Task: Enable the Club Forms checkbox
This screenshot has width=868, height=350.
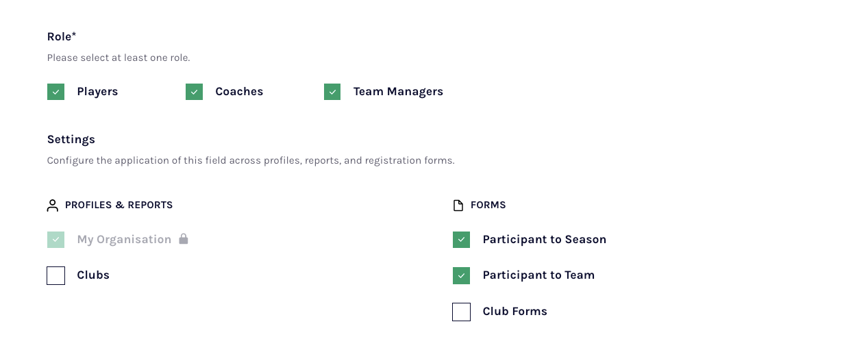Action: point(461,312)
